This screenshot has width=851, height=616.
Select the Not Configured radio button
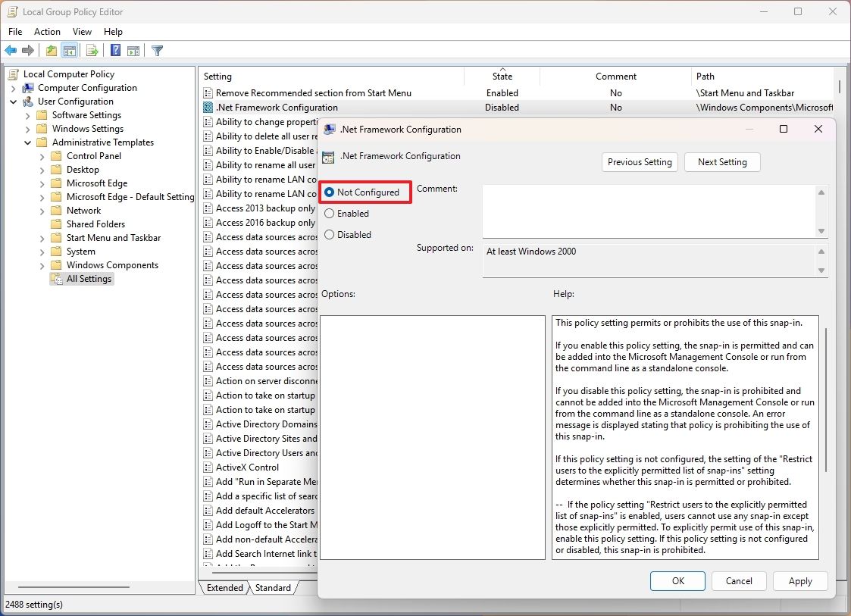(329, 192)
